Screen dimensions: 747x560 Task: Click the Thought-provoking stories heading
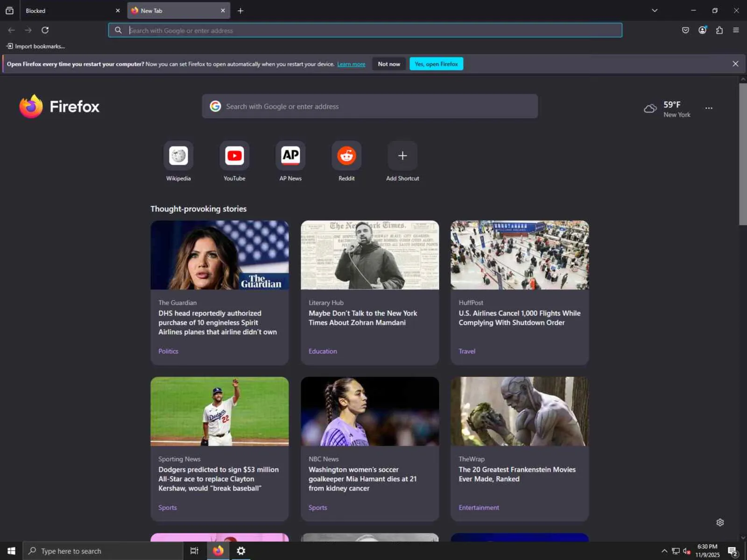(198, 209)
